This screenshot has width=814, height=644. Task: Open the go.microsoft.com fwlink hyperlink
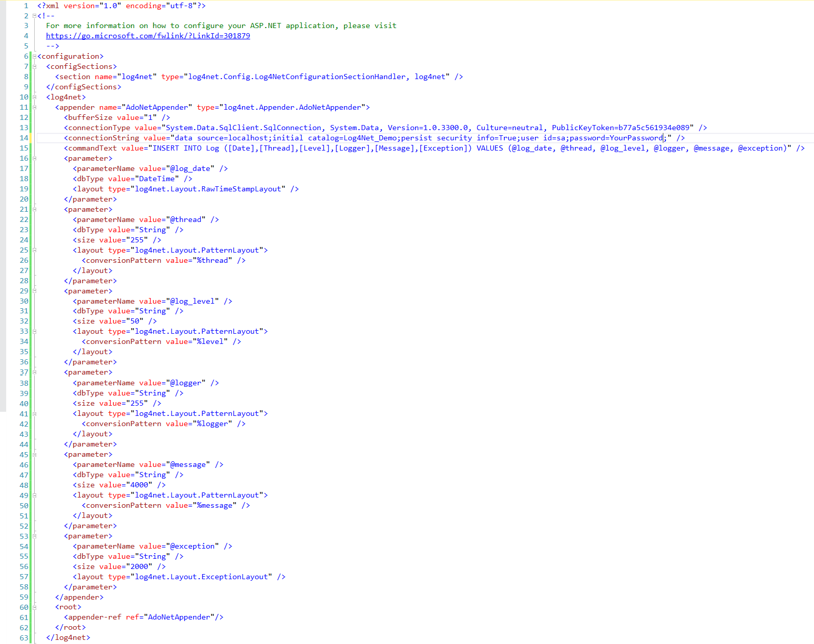coord(148,36)
